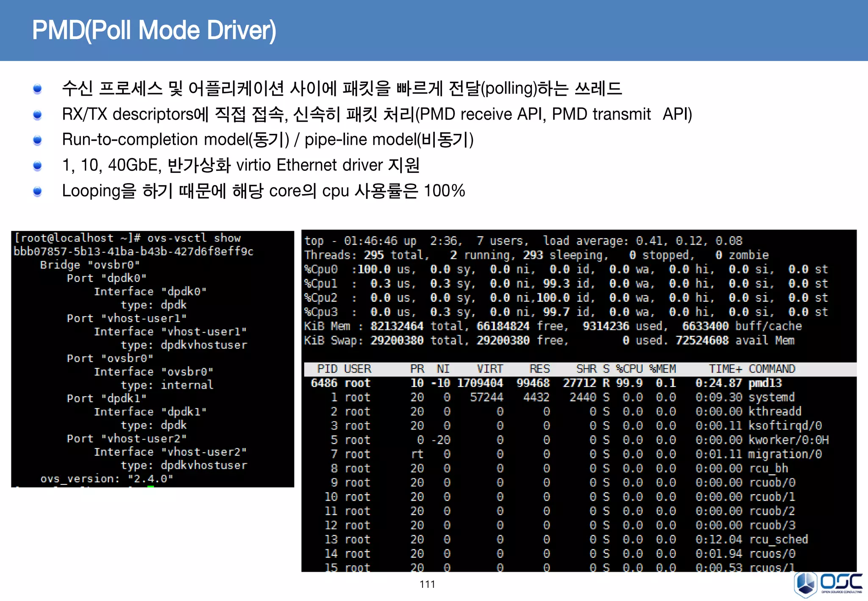Click the line 'Interface "dpdk1"'
Screen dimensions: 868x601
pyautogui.click(x=150, y=412)
